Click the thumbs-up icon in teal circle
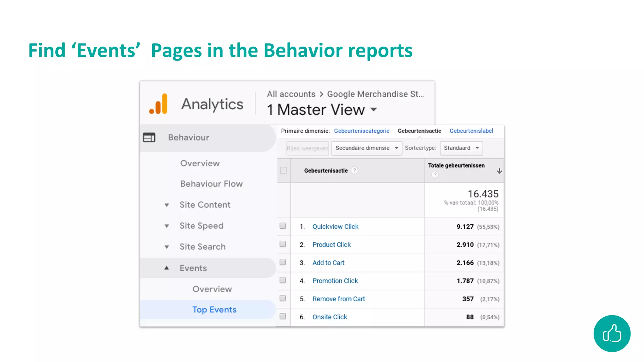Screen dimensions: 644x362 (612, 333)
